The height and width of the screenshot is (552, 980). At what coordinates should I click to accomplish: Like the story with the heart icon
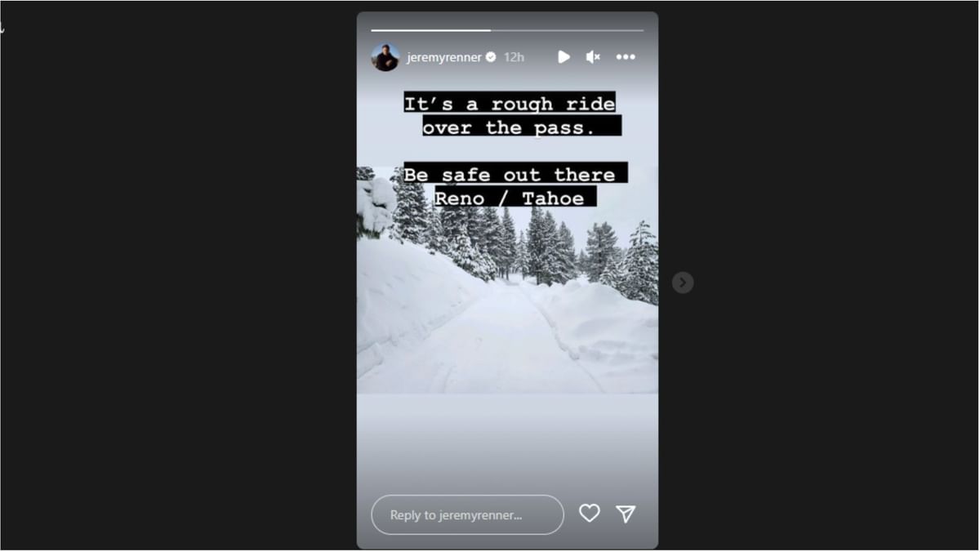(x=590, y=513)
